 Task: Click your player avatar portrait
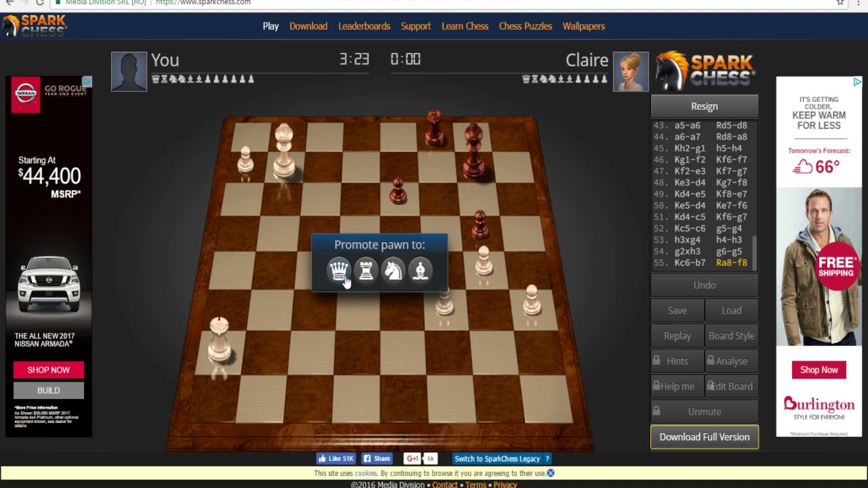coord(129,70)
